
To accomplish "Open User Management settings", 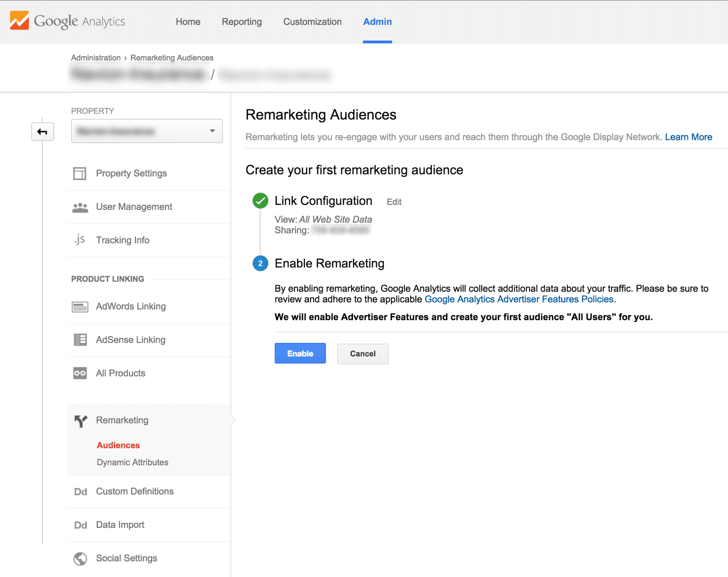I will (x=134, y=207).
